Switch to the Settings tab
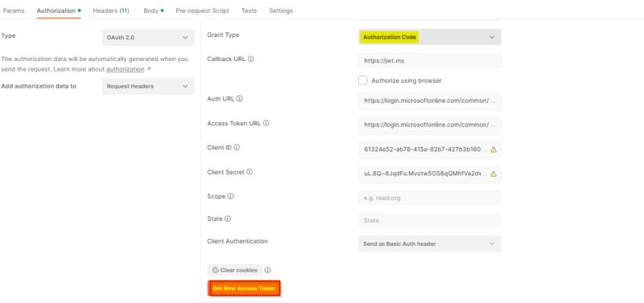The width and height of the screenshot is (644, 303). pos(281,10)
